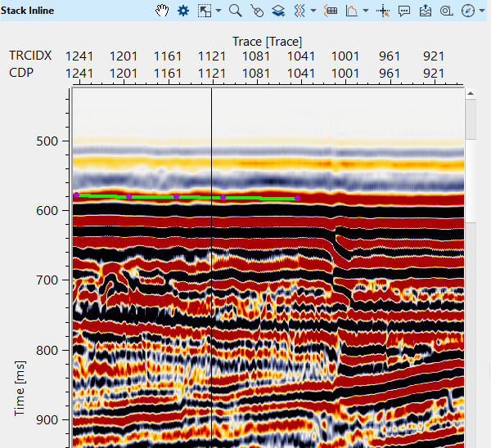Click the mouse pointer mode icon

tap(257, 11)
